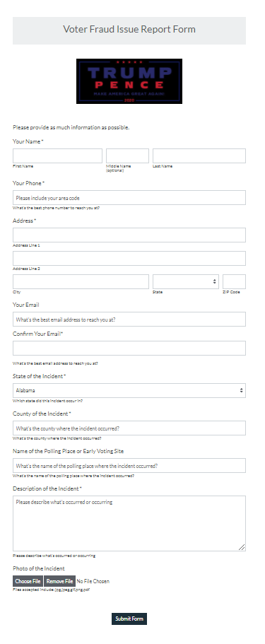This screenshot has width=265, height=644.
Task: Click the Address Line 2 field
Action: click(x=129, y=258)
